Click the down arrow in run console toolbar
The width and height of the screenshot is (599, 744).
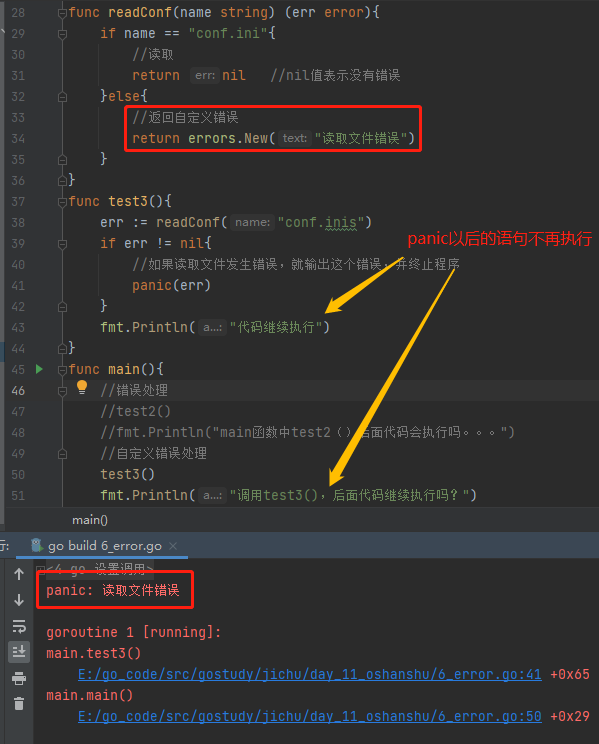[19, 600]
